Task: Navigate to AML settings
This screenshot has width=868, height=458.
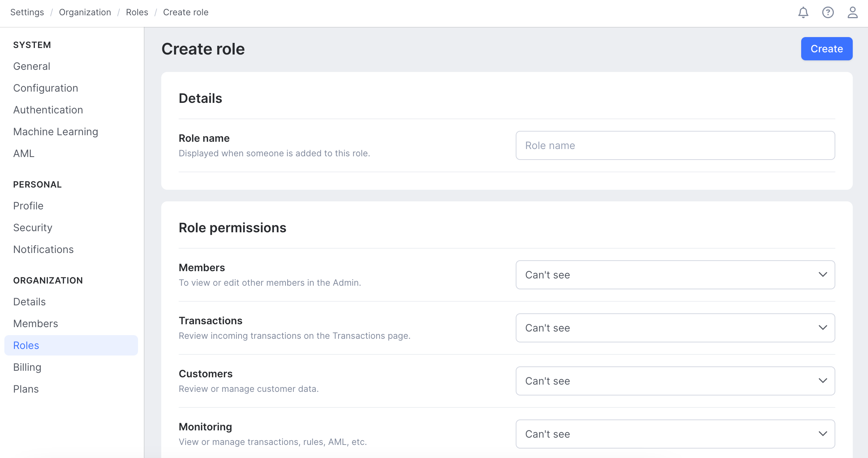Action: point(23,153)
